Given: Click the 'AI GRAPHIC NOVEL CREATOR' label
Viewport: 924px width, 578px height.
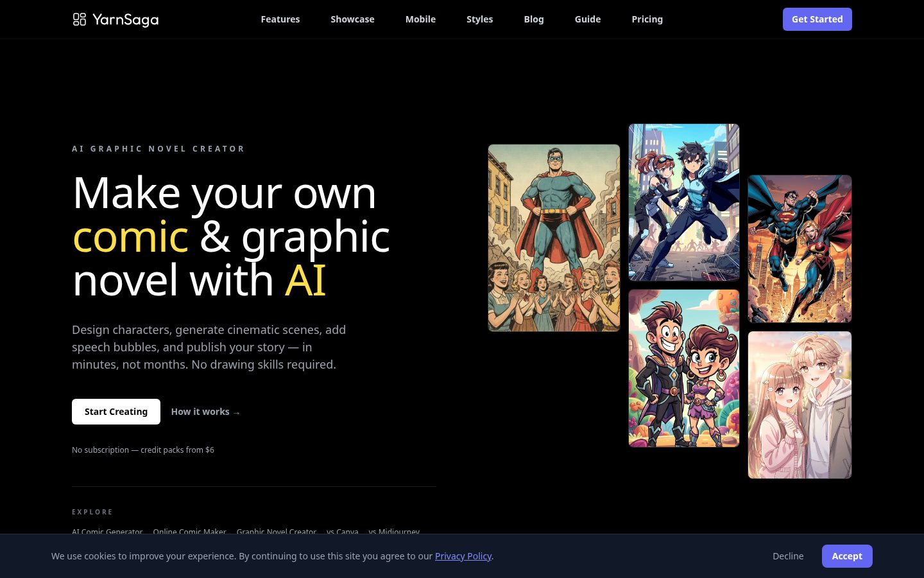Looking at the screenshot, I should (158, 148).
